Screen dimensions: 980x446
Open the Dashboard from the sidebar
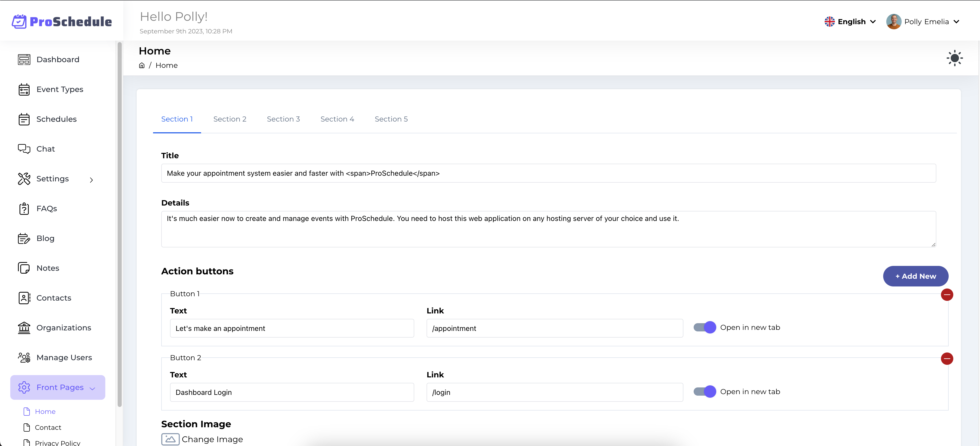pos(58,59)
